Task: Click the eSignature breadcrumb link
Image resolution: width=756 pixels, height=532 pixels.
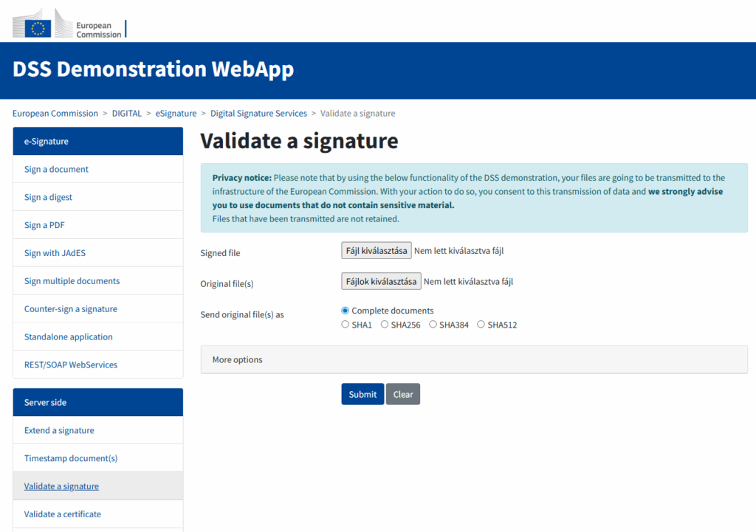Action: 176,114
